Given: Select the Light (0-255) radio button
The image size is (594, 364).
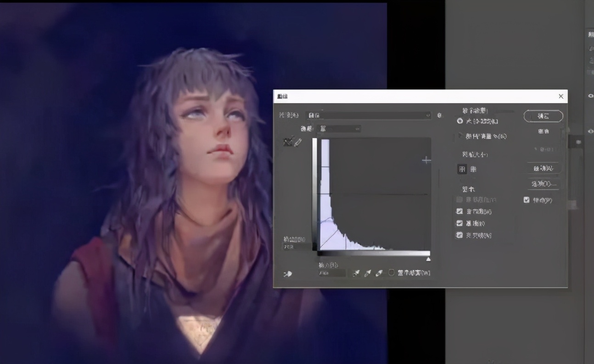Looking at the screenshot, I should [x=460, y=121].
